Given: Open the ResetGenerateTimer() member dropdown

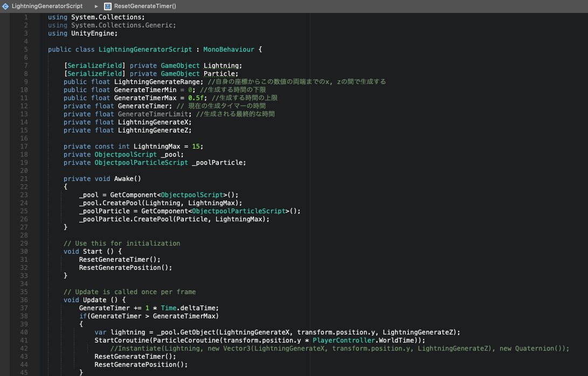Looking at the screenshot, I should coord(145,6).
